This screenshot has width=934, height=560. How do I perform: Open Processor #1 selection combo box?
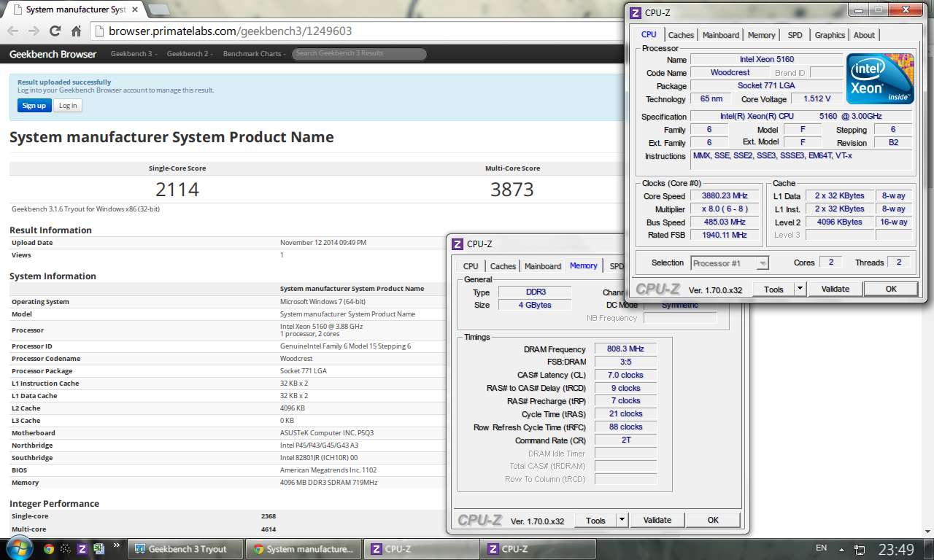click(x=730, y=262)
